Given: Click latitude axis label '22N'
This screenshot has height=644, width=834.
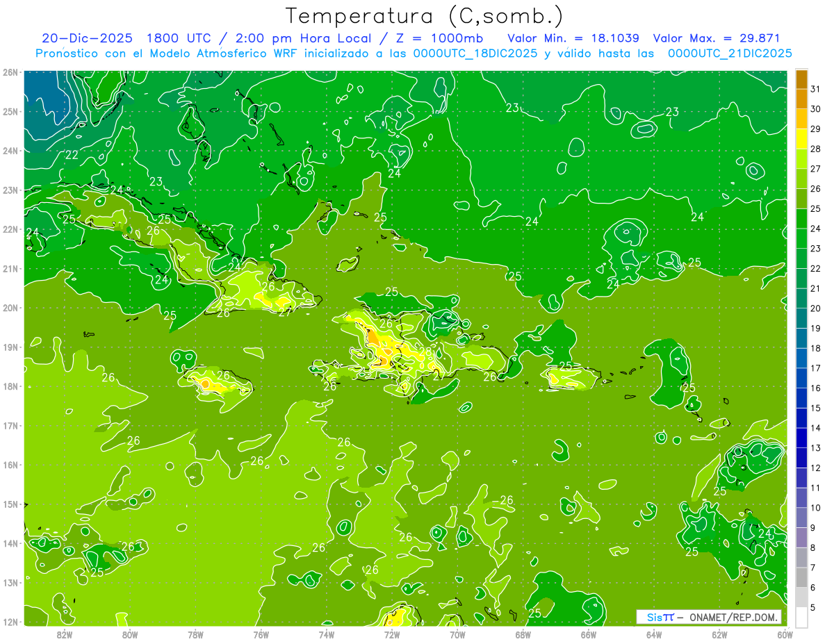Looking at the screenshot, I should [x=10, y=229].
